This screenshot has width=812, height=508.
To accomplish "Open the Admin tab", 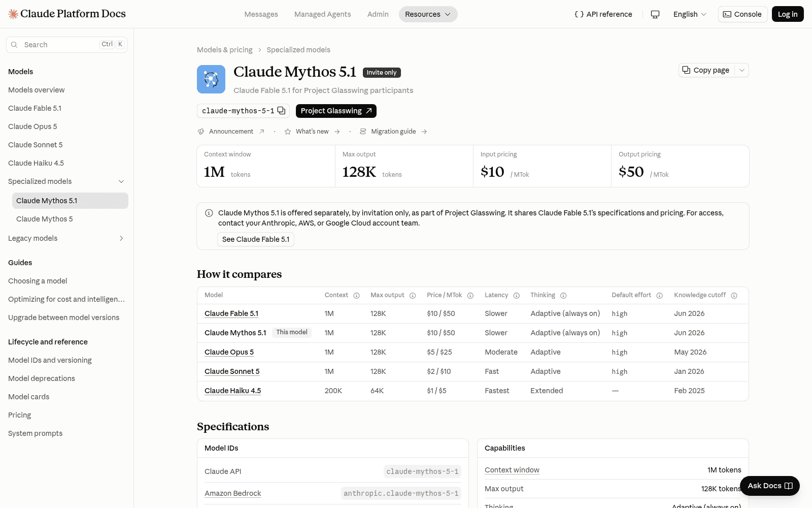I will [x=378, y=14].
